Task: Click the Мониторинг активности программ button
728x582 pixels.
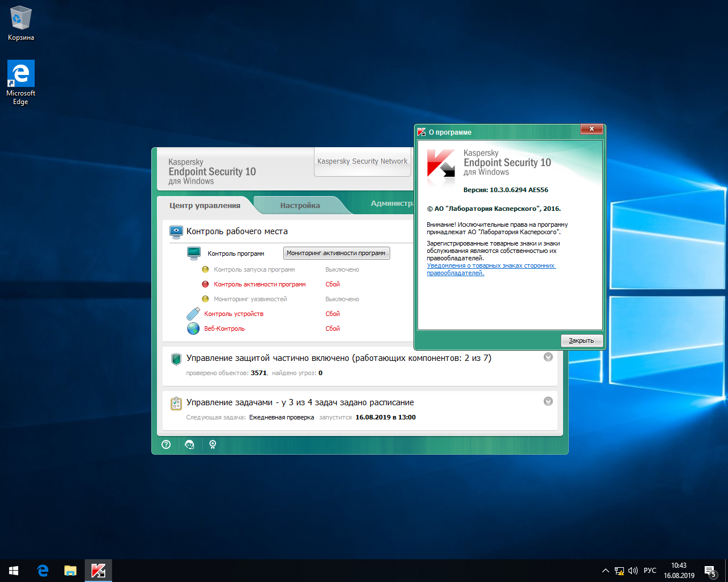Action: pos(336,253)
